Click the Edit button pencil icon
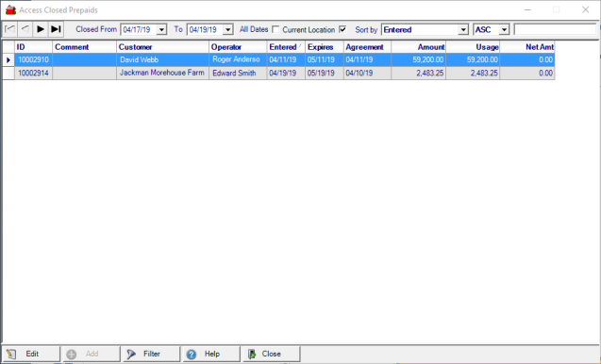The width and height of the screenshot is (601, 364). click(11, 354)
